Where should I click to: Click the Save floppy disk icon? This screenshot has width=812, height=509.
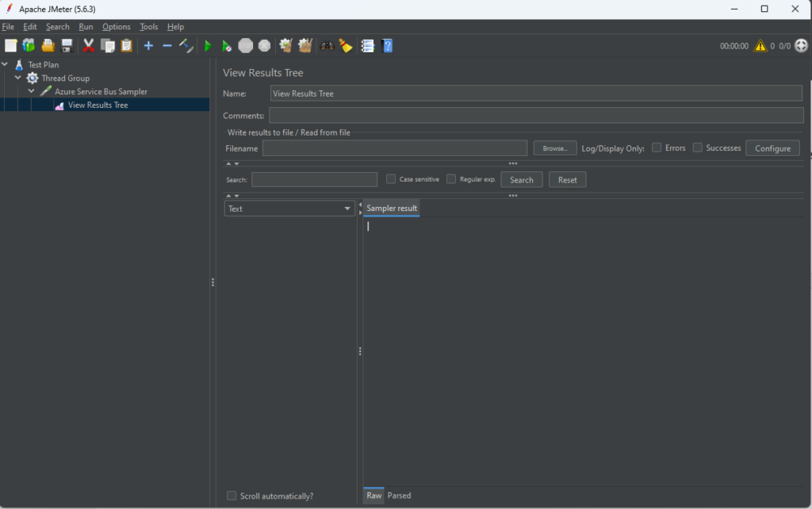click(67, 46)
